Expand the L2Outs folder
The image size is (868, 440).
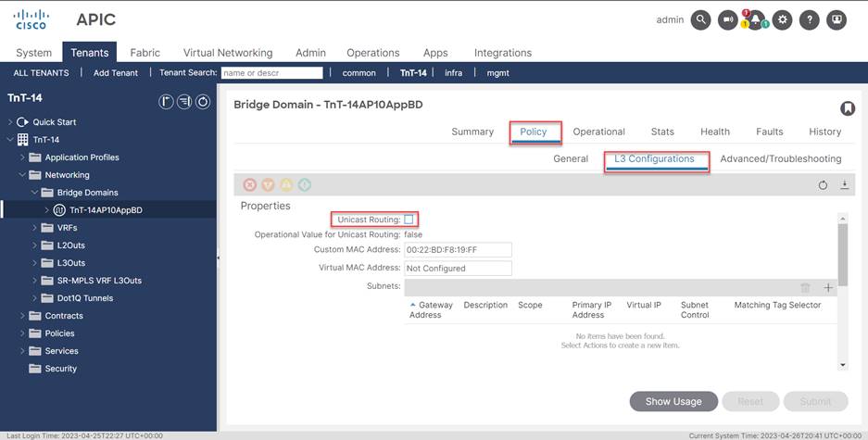34,245
